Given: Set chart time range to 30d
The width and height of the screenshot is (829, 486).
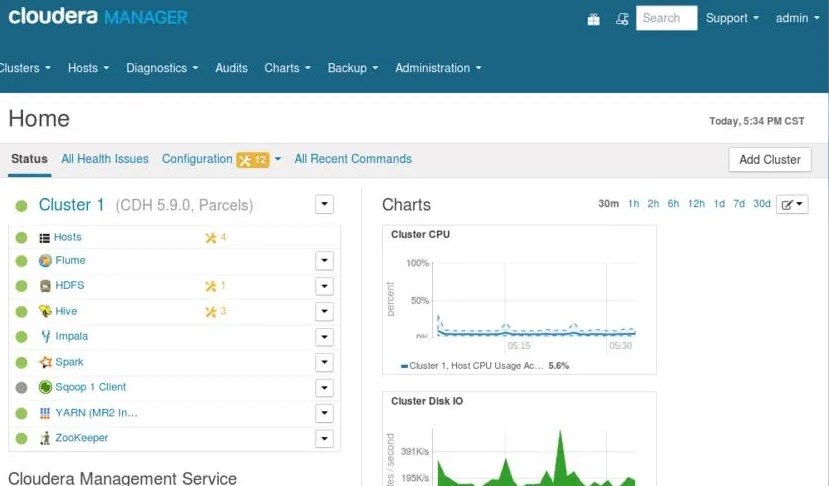Looking at the screenshot, I should 762,204.
